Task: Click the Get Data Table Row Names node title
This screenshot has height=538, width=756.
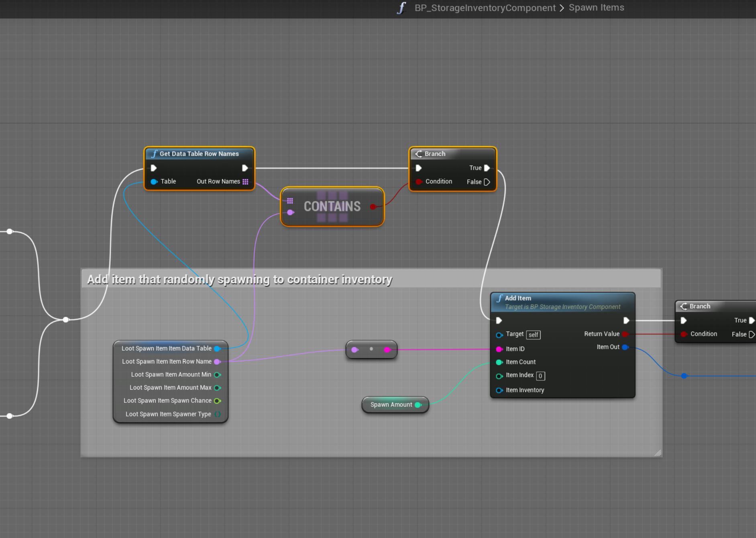Action: [x=199, y=154]
